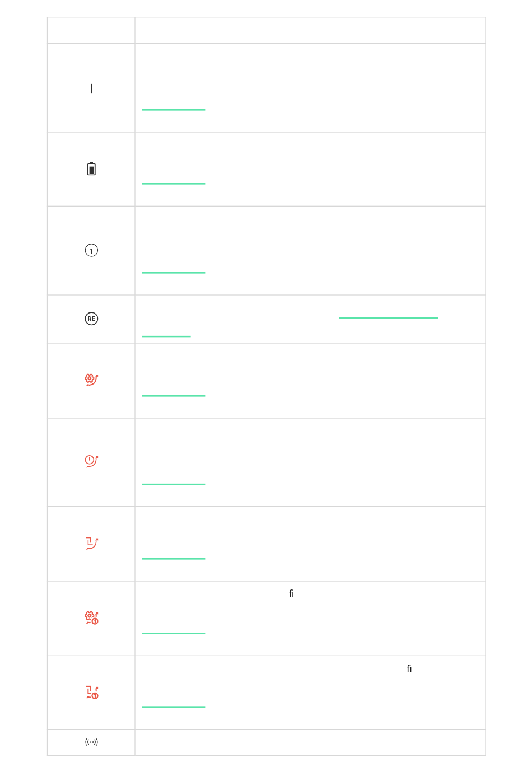
Task: Select the circled number 1 icon
Action: 91,250
